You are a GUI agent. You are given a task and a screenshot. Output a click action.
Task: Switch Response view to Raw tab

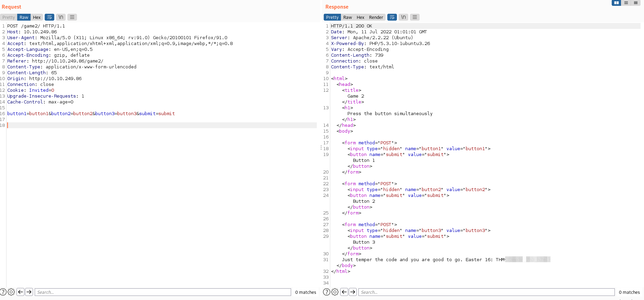pos(347,17)
